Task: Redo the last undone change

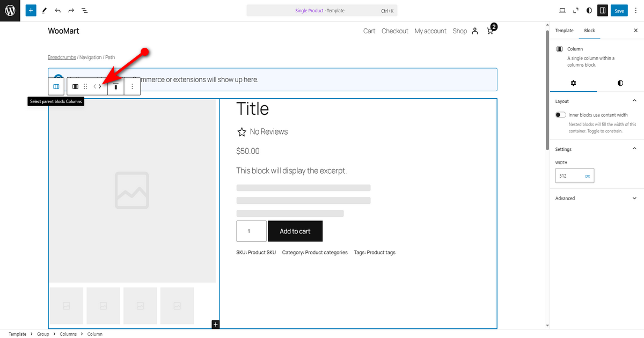Action: click(x=71, y=11)
